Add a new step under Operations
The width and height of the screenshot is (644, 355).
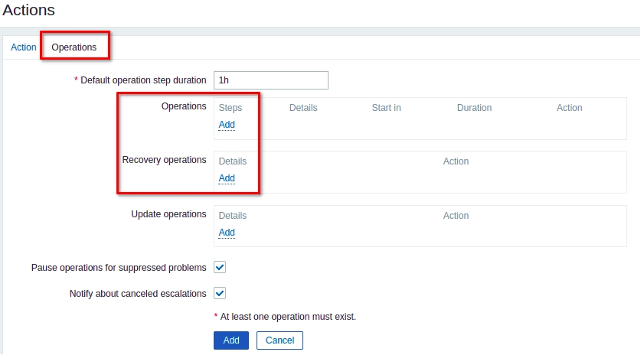pos(227,125)
